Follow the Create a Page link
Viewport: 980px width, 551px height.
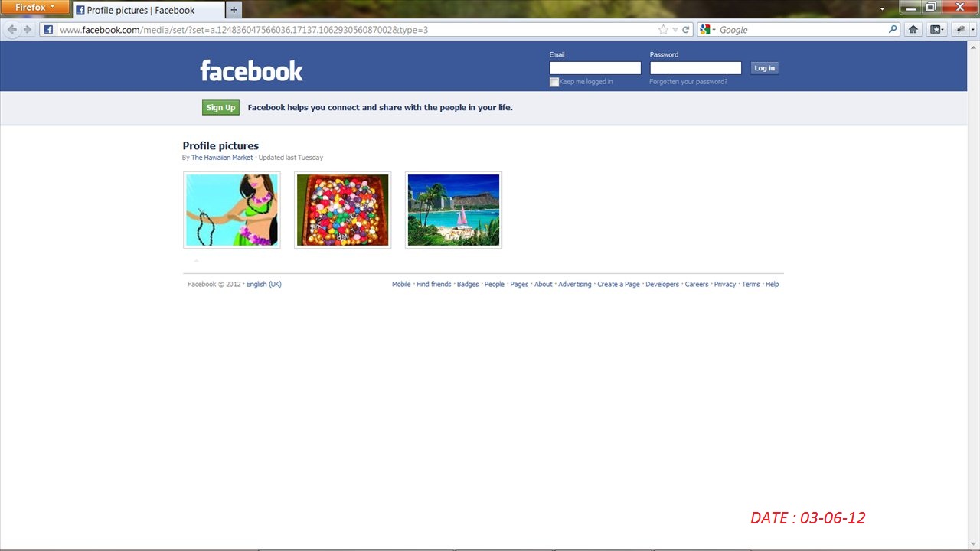tap(619, 285)
